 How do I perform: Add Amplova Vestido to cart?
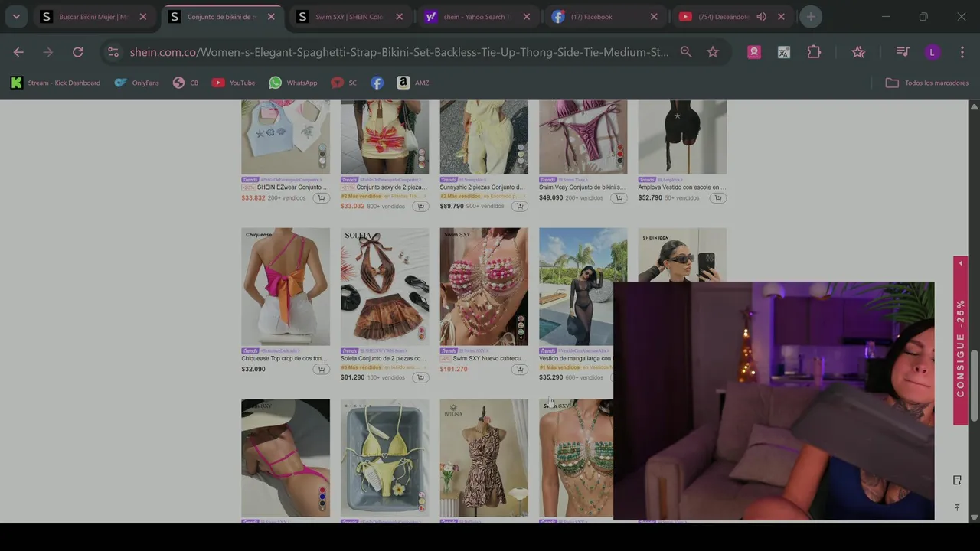(717, 197)
